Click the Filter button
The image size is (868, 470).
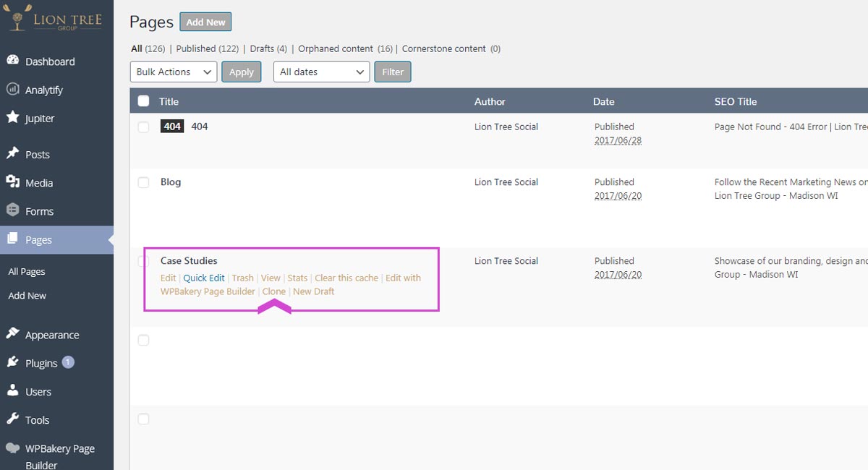[x=393, y=72]
